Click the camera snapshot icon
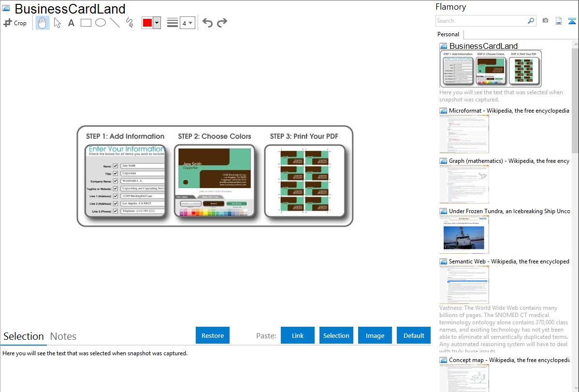Image resolution: width=579 pixels, height=392 pixels. coord(545,21)
